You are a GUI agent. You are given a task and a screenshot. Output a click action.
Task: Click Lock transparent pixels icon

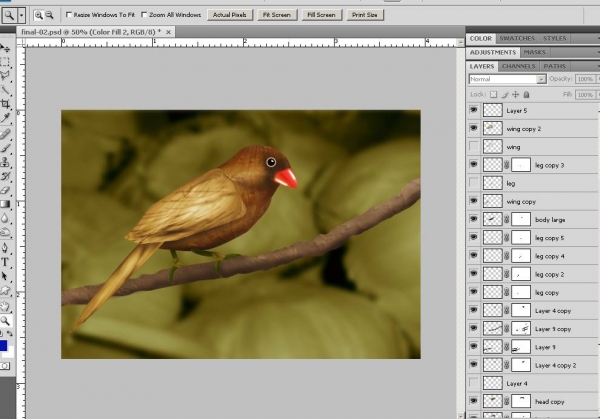pos(494,95)
